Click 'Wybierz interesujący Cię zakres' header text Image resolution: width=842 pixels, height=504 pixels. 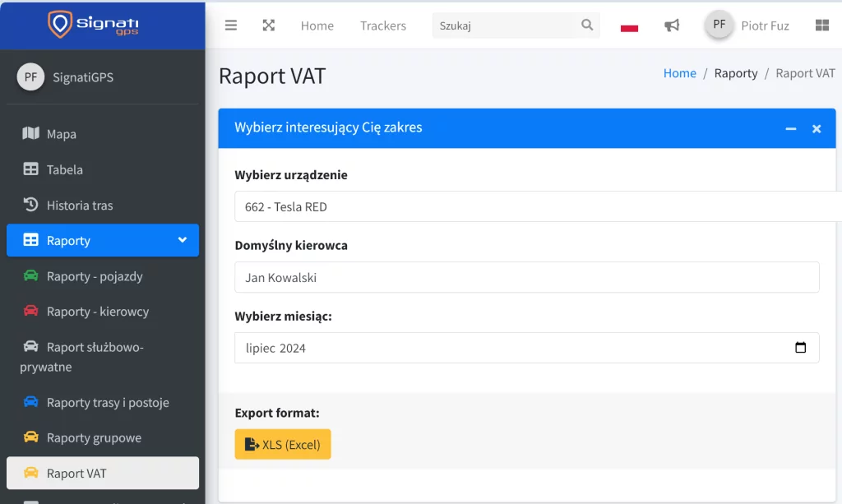[x=328, y=127]
